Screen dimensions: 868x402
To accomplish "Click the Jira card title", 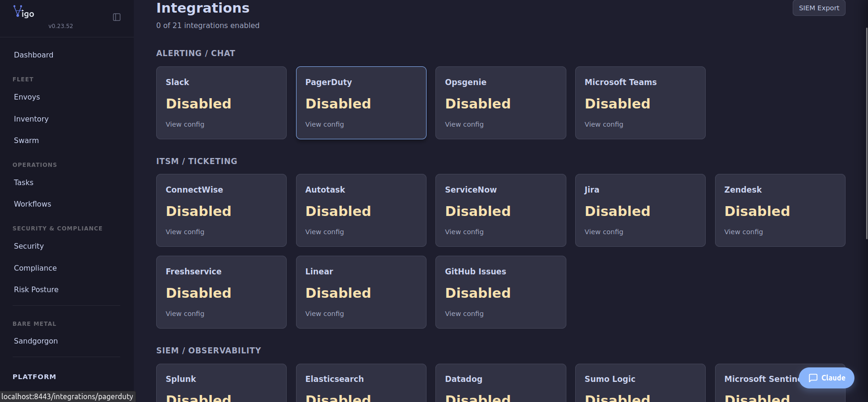I will click(x=592, y=190).
